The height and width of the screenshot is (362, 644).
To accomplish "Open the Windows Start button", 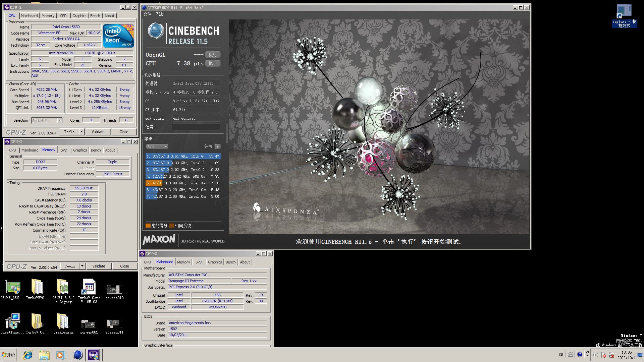I will point(9,355).
